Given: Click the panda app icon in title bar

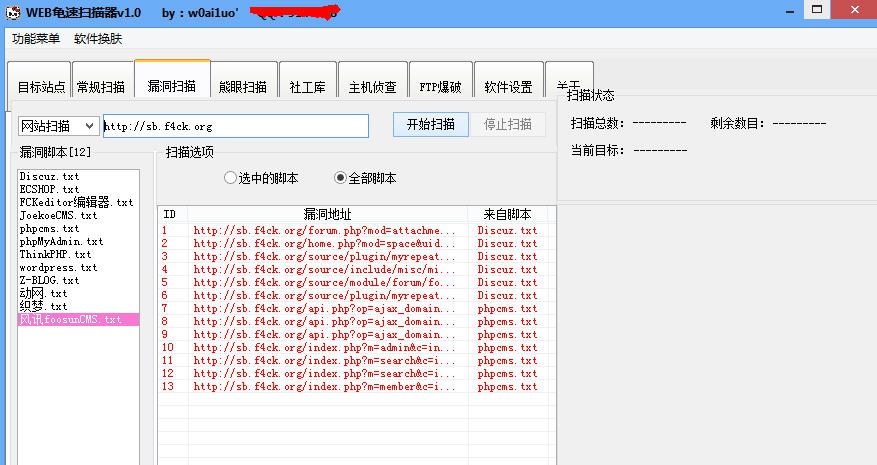Looking at the screenshot, I should pyautogui.click(x=13, y=12).
